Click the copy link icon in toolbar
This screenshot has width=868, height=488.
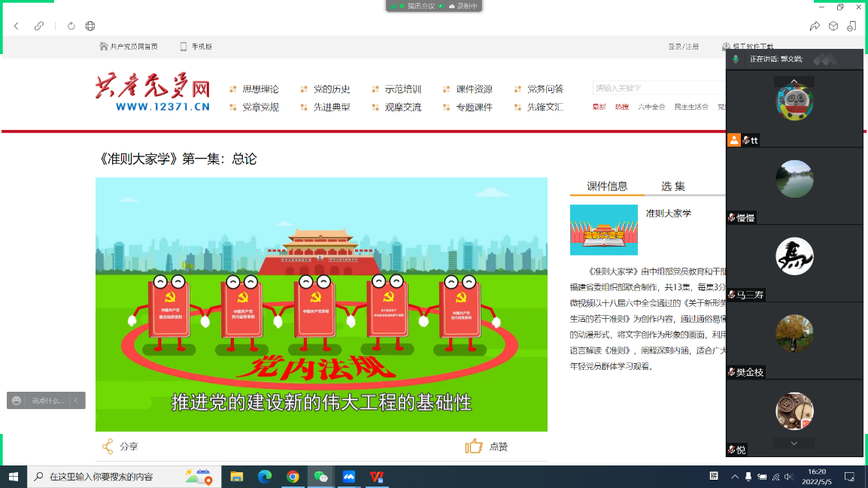39,26
